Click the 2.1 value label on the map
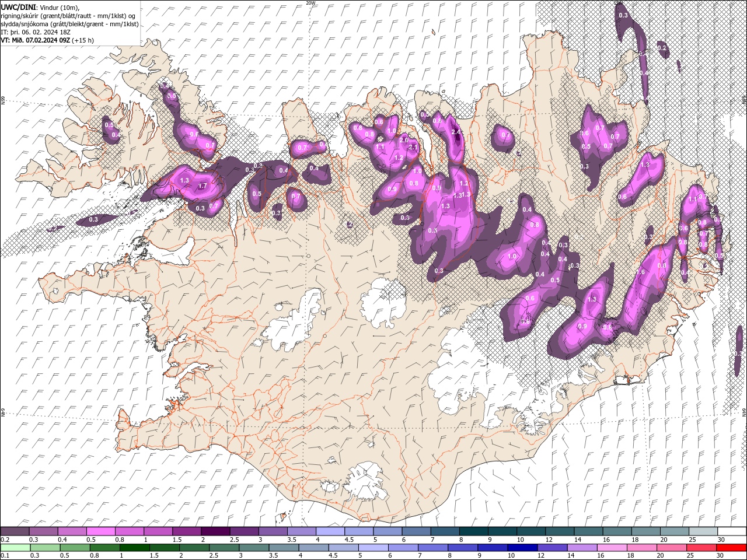 click(413, 147)
